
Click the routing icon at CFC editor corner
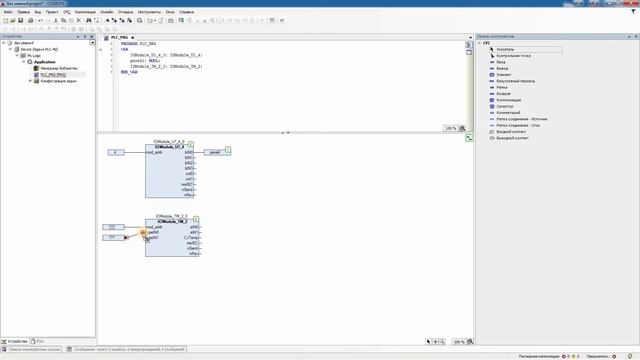(469, 138)
